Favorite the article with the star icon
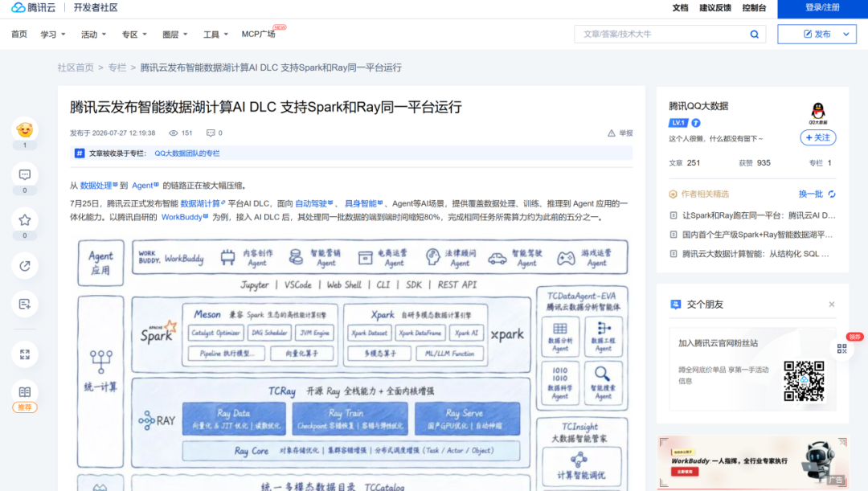868x491 pixels. pos(25,220)
